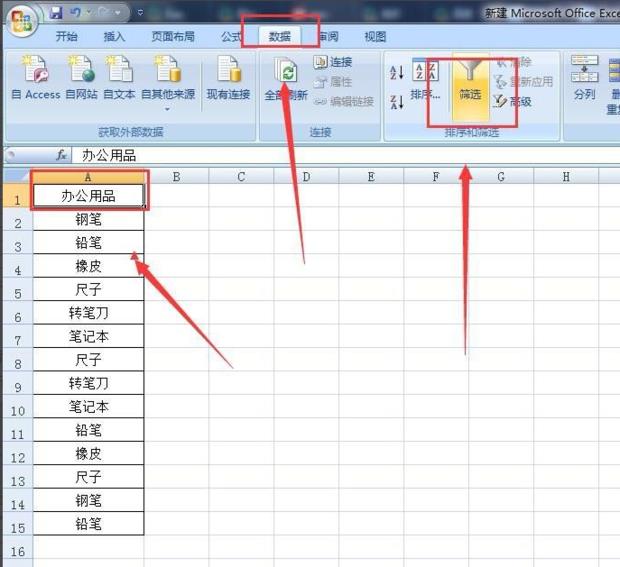Click the sort ascending A-Z icon
Image resolution: width=620 pixels, height=567 pixels.
click(396, 72)
